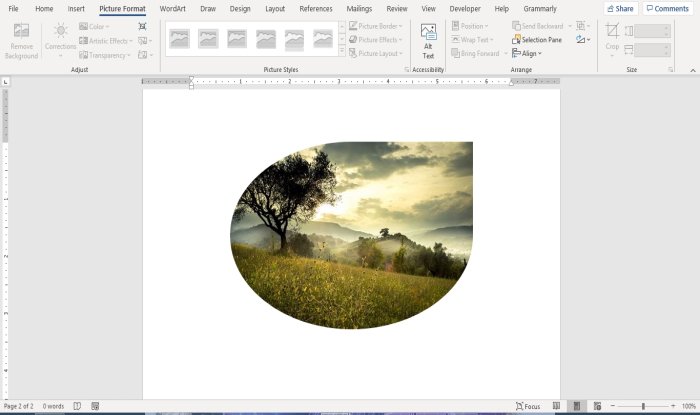
Task: Open the File tab
Action: (13, 8)
